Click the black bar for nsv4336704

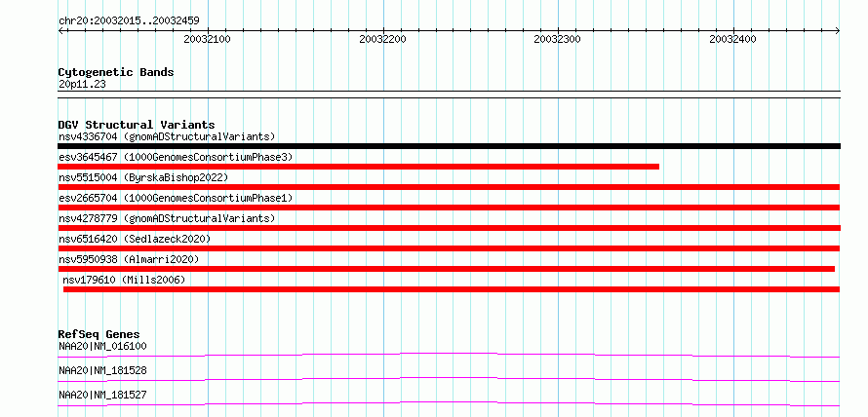tap(449, 146)
